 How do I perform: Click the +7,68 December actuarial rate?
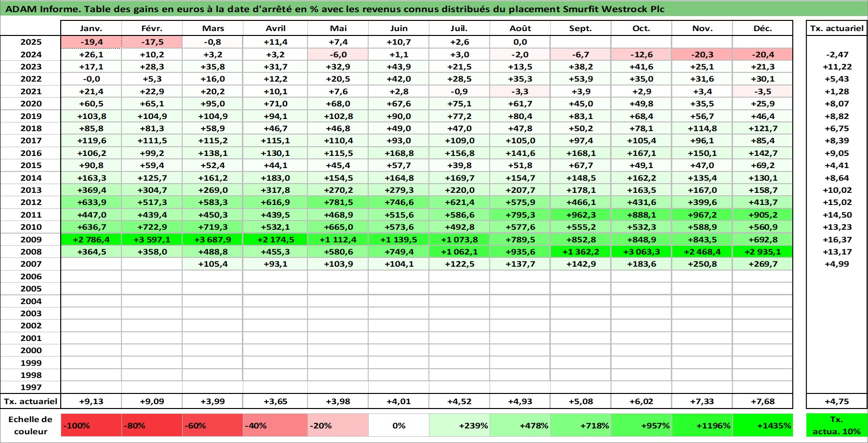763,401
